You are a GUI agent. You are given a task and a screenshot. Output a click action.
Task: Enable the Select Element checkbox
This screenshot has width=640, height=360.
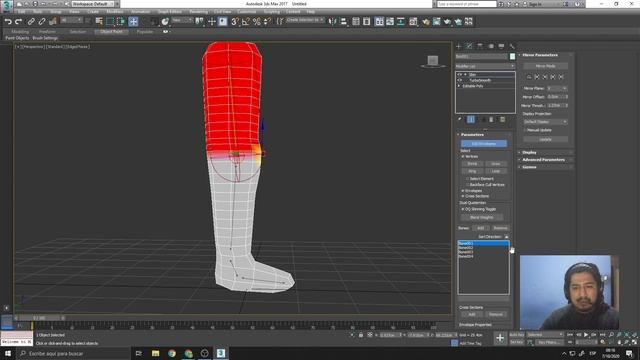[x=468, y=179]
